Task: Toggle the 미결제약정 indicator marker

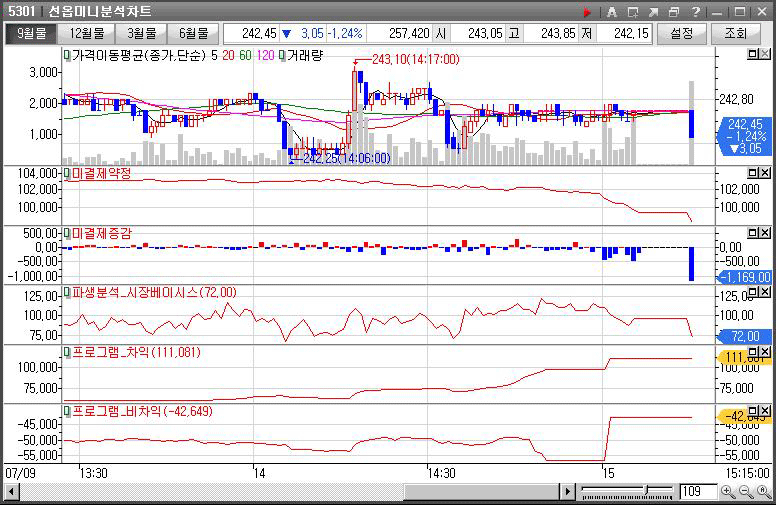Action: point(67,173)
